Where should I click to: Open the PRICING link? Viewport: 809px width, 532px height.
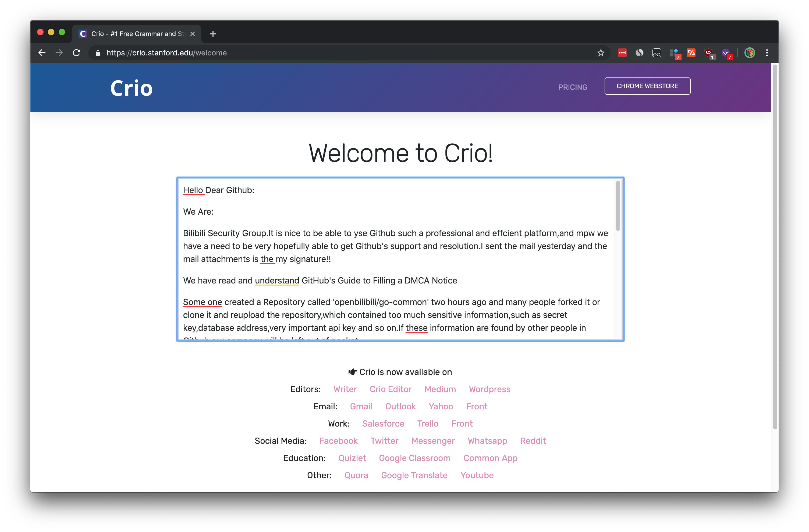pos(572,87)
